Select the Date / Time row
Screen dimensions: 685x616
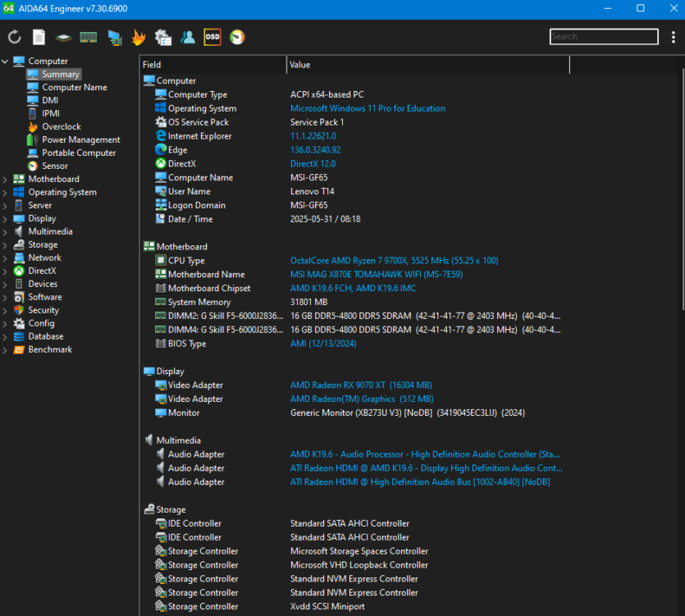(354, 219)
